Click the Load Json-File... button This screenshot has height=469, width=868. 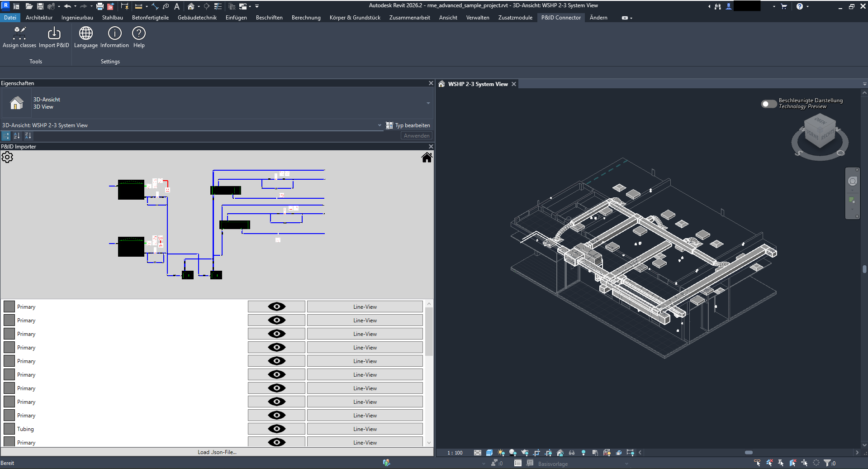tap(217, 452)
